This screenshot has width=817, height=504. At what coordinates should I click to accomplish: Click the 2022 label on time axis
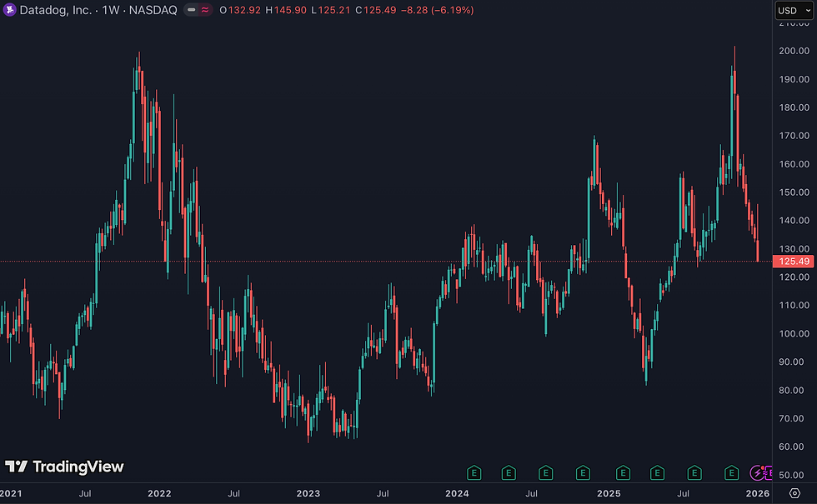coord(159,493)
